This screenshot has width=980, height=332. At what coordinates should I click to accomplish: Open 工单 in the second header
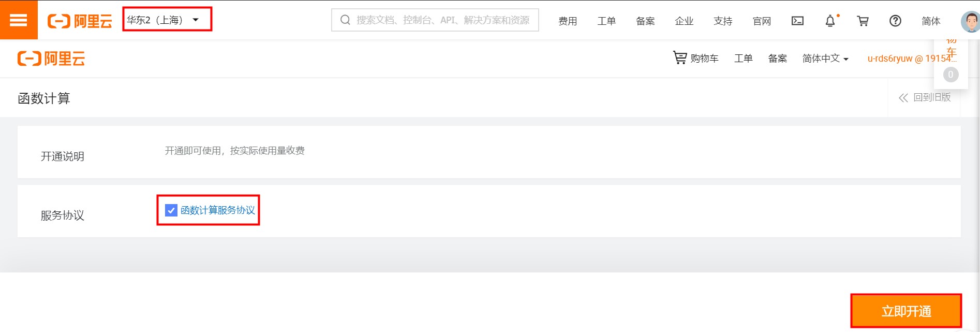[x=743, y=59]
